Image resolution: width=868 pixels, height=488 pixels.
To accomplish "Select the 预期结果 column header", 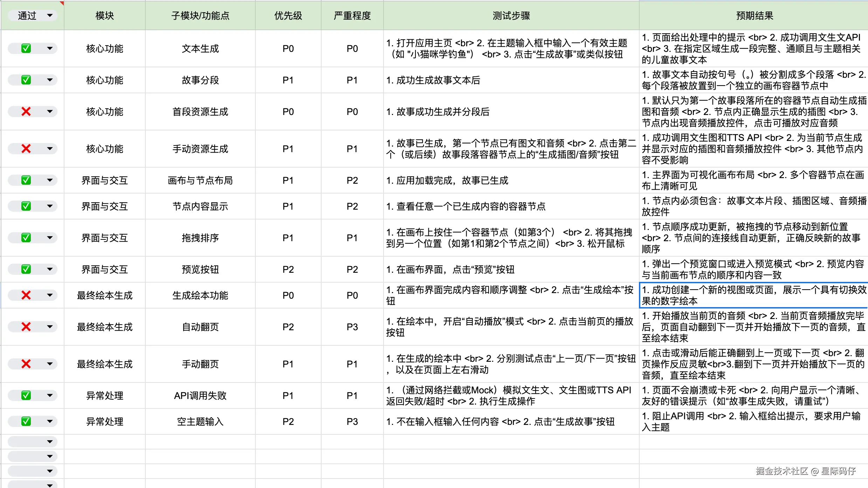I will point(754,15).
